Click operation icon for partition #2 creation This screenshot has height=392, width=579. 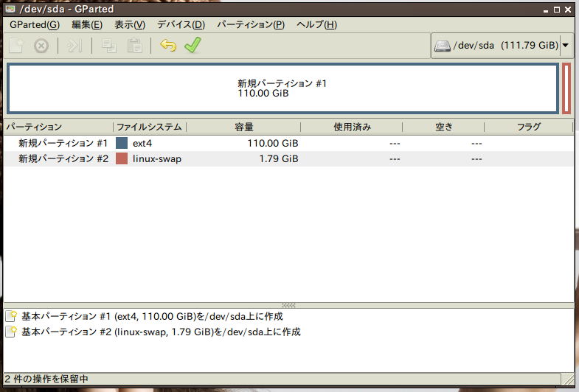point(12,332)
